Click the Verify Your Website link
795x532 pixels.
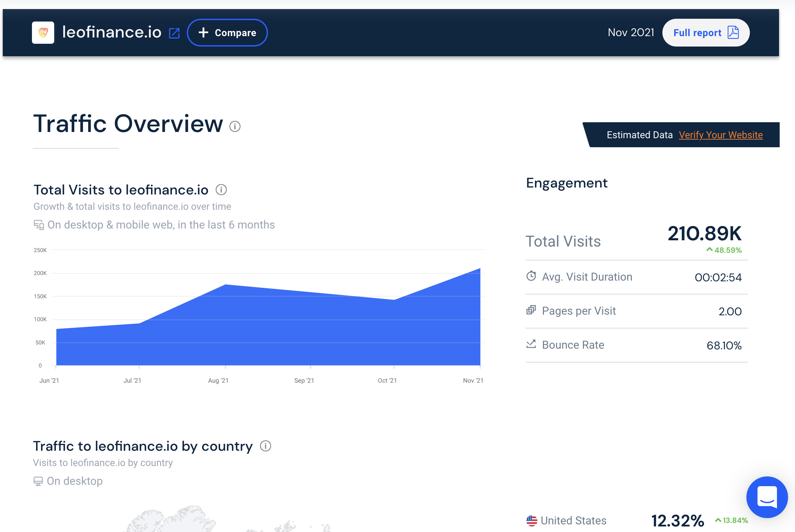point(721,135)
